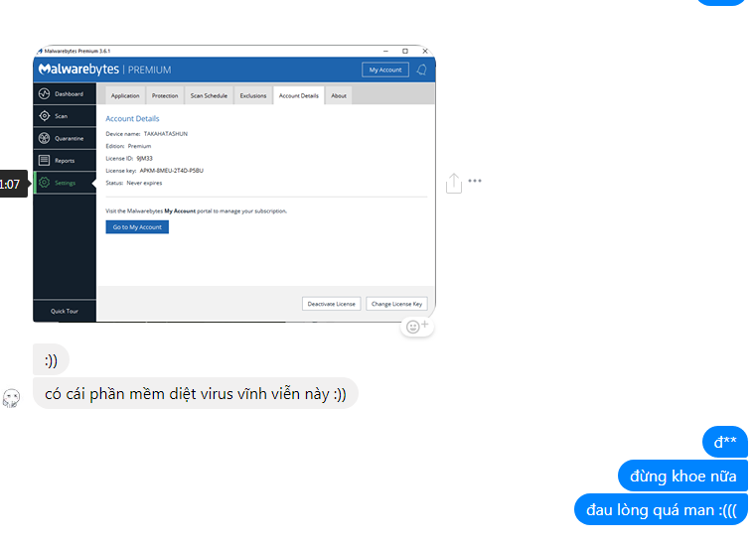The height and width of the screenshot is (544, 756).
Task: Switch to the Application tab
Action: [x=125, y=96]
